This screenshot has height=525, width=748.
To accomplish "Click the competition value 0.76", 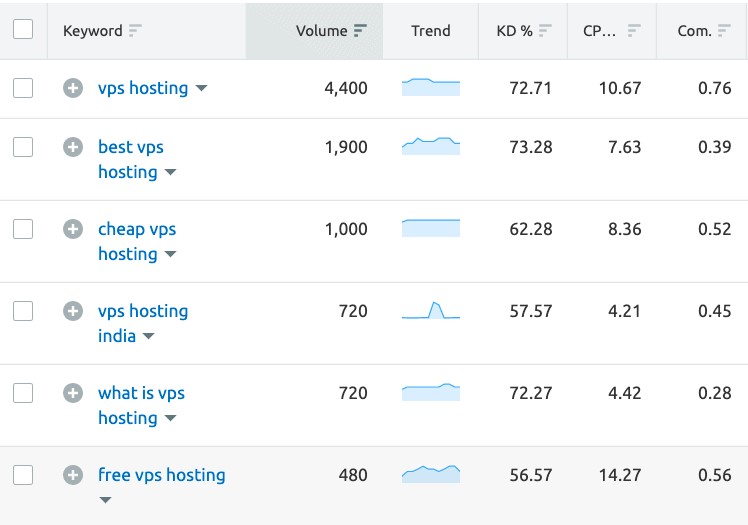I will 715,88.
